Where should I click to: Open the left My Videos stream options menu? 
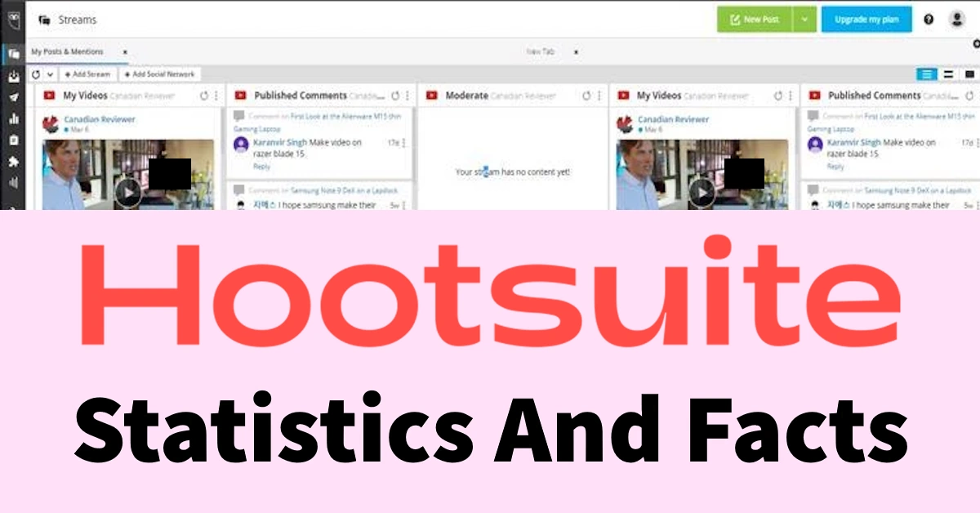point(216,96)
